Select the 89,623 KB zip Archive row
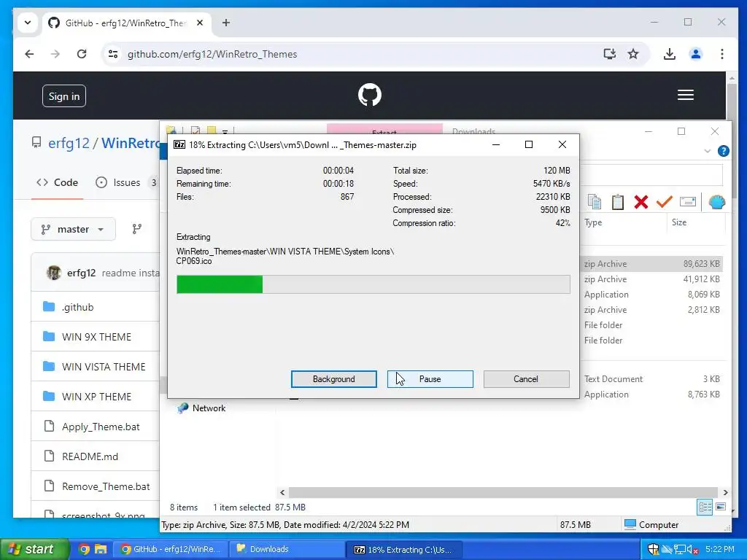The image size is (747, 560). click(652, 264)
